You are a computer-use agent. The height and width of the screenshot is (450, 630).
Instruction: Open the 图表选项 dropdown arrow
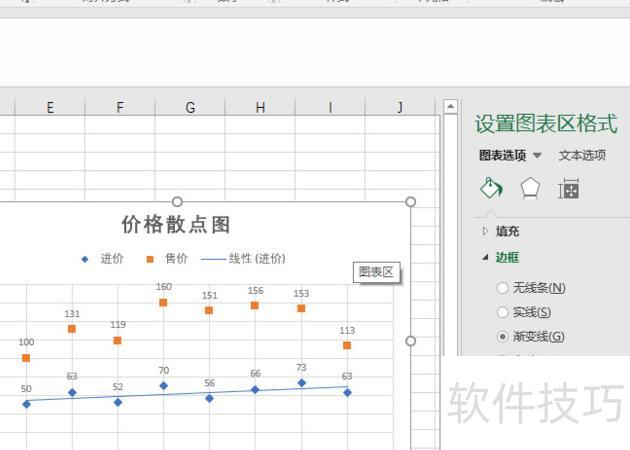(537, 156)
